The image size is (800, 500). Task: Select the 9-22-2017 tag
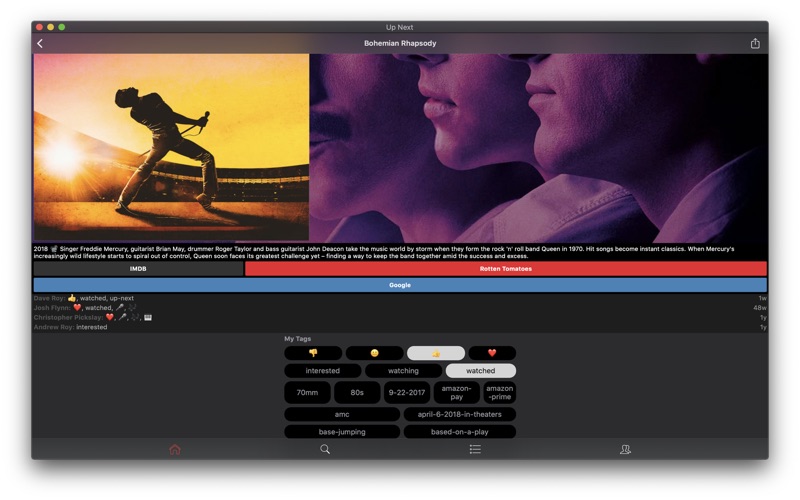coord(407,393)
